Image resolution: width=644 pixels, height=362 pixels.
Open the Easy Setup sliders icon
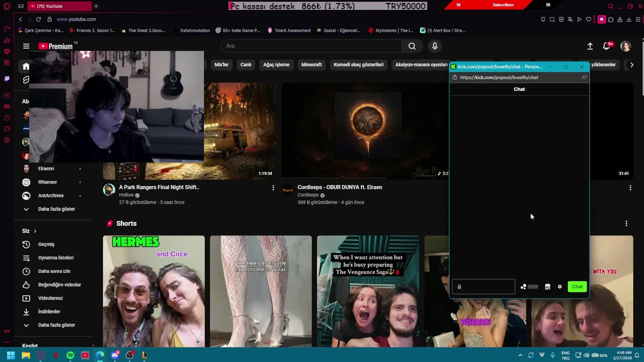click(x=638, y=19)
